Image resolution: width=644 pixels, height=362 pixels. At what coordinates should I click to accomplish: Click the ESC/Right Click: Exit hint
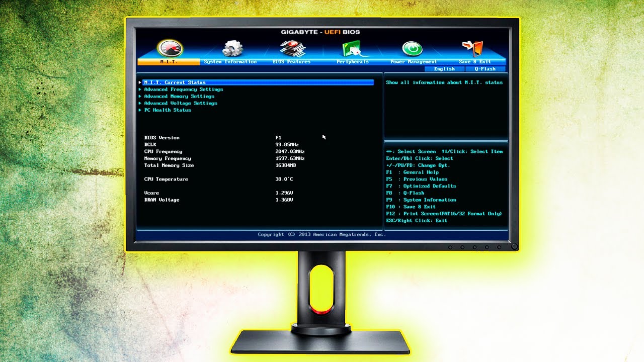tap(417, 221)
